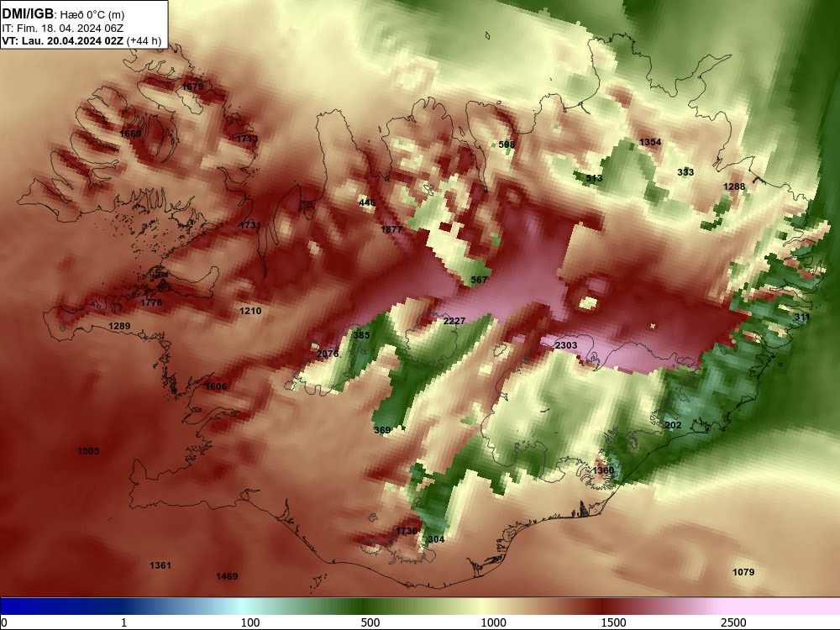
Task: Click the value 1778 on the map
Action: point(151,302)
